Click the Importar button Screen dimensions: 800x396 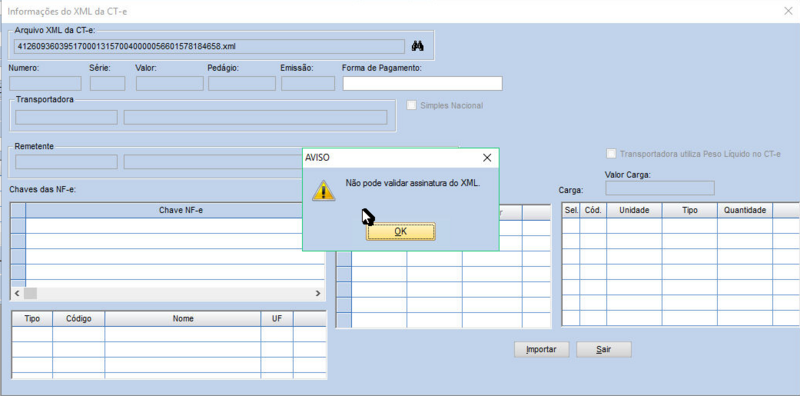(541, 350)
